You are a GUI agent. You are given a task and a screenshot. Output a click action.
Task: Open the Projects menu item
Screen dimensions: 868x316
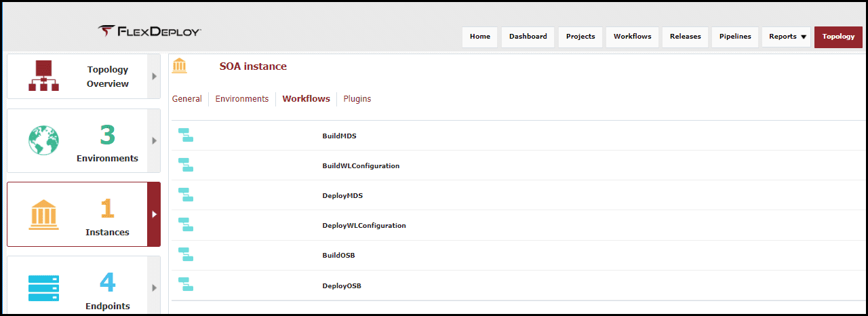(x=580, y=37)
